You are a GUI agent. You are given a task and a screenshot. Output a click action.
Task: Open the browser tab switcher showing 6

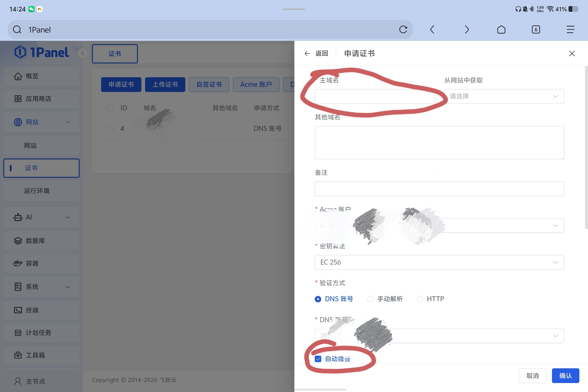point(536,29)
